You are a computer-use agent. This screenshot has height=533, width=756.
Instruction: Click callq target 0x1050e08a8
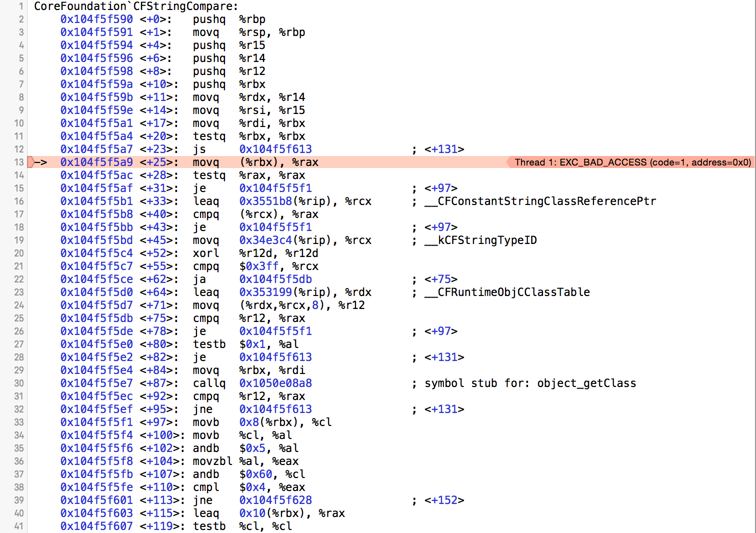(x=275, y=383)
